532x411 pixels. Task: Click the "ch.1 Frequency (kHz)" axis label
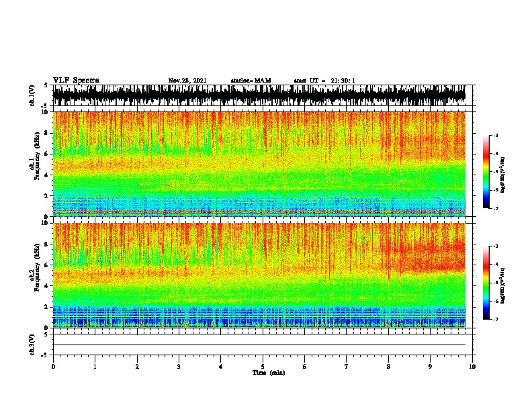(x=35, y=156)
